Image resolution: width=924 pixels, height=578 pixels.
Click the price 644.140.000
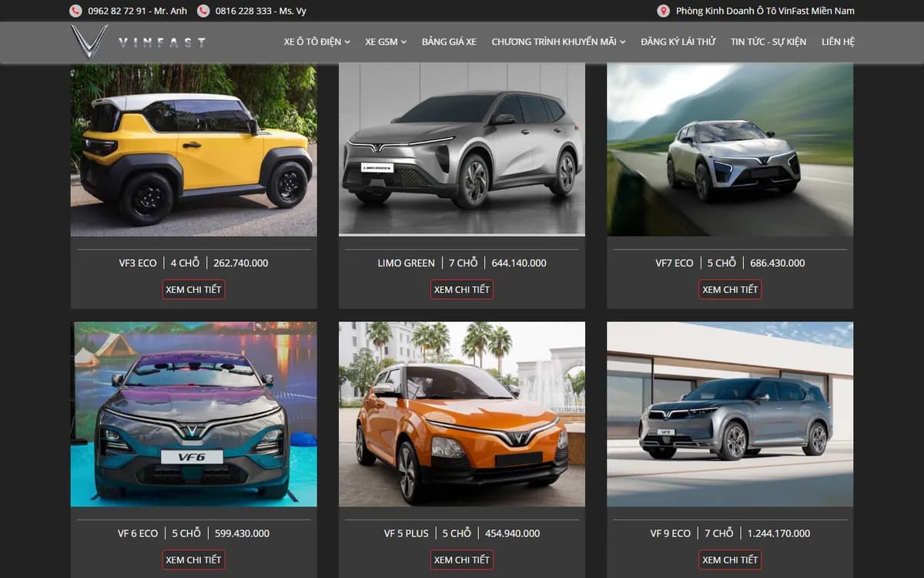(x=519, y=263)
